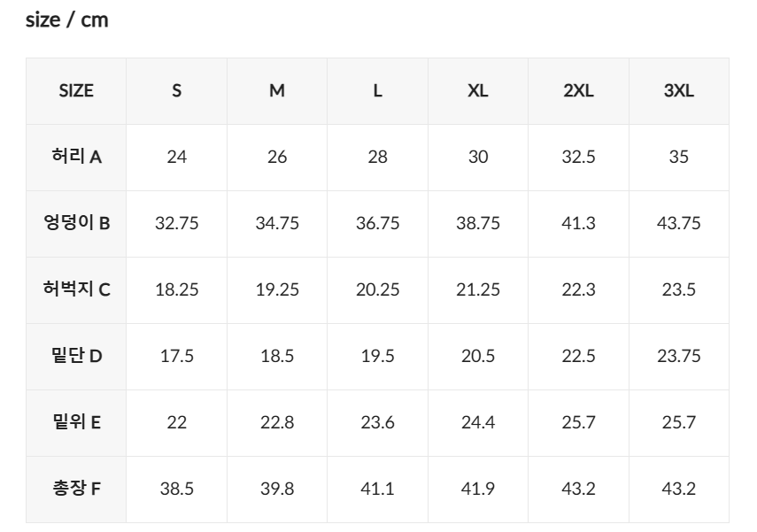
Task: Click the 밑위 E row label
Action: [x=76, y=422]
